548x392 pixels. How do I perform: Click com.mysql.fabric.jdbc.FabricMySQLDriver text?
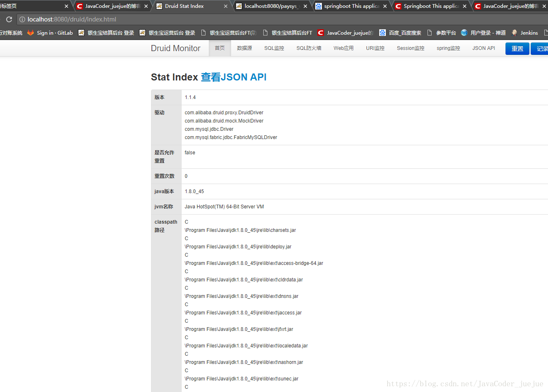231,137
